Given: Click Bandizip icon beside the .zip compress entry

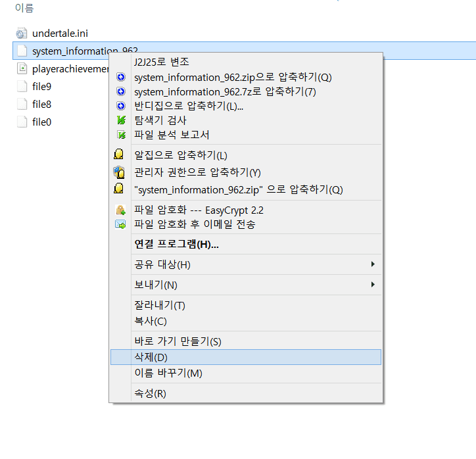Looking at the screenshot, I should (121, 77).
